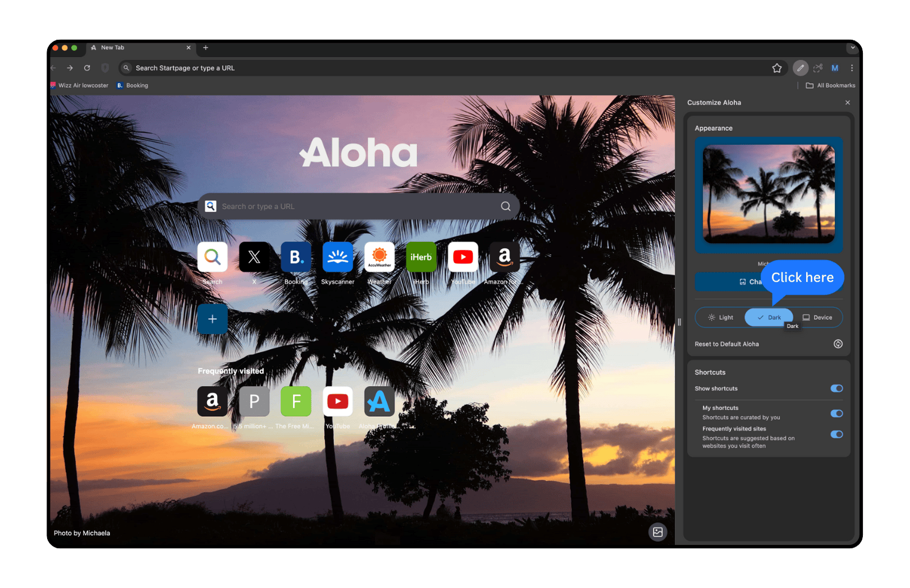910x588 pixels.
Task: Open the Wizz Air lowcoster bookmark
Action: click(80, 85)
